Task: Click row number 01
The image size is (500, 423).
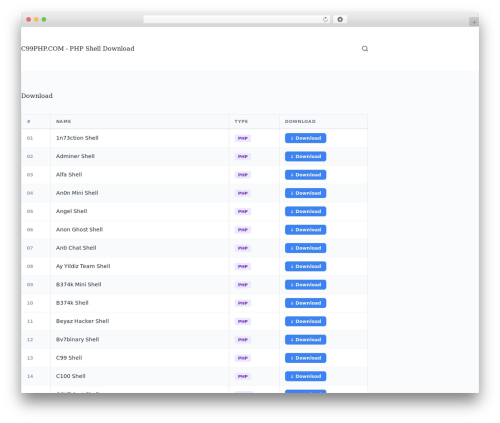Action: 30,138
